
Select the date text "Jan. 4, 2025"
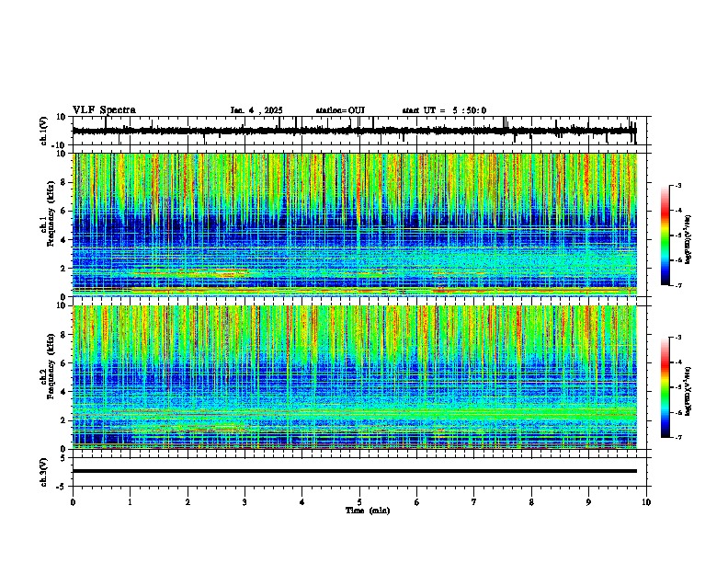256,110
